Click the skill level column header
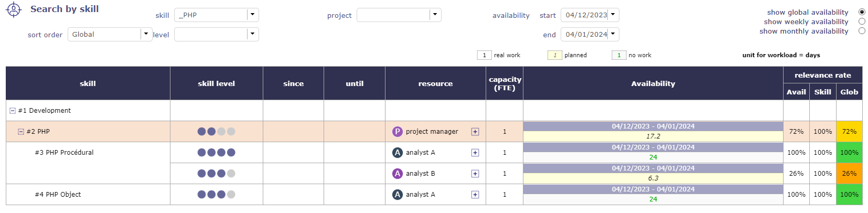 (x=216, y=83)
